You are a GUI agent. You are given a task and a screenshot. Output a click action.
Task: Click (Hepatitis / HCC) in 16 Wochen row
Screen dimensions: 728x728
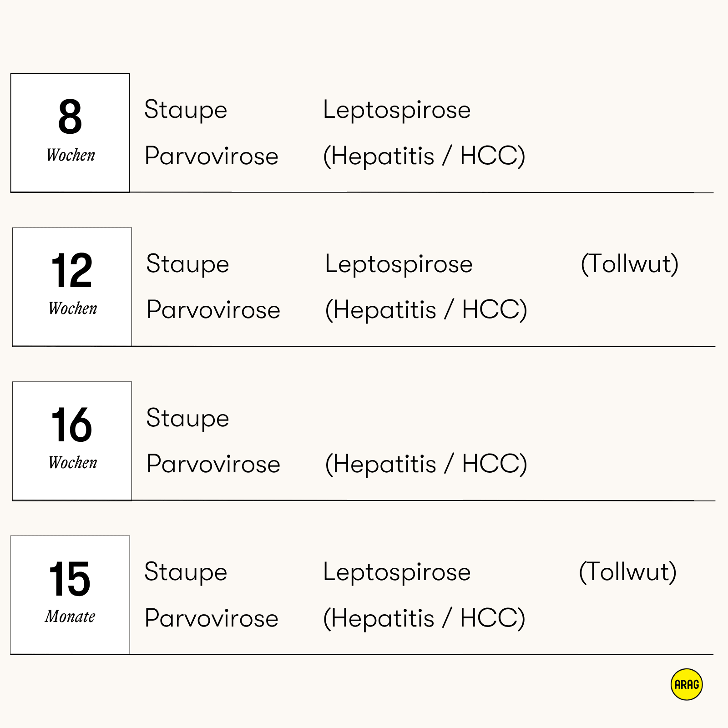point(426,464)
